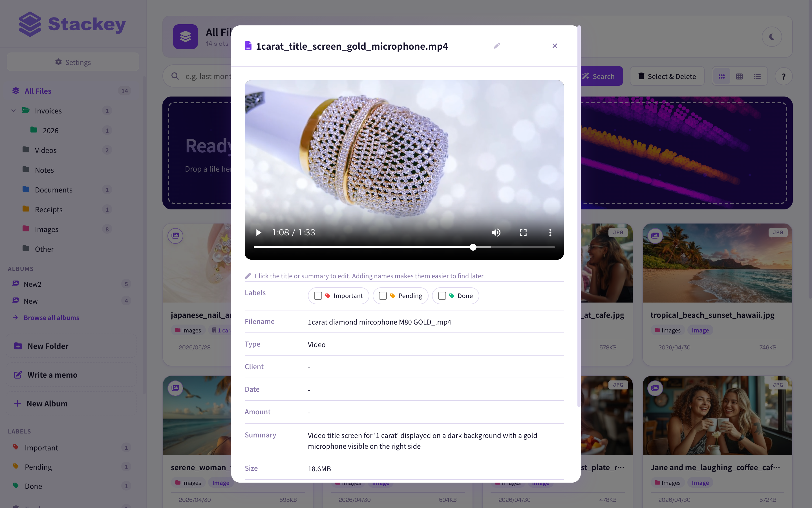Click the Filename value text
Viewport: 812px width, 508px height.
pyautogui.click(x=379, y=322)
